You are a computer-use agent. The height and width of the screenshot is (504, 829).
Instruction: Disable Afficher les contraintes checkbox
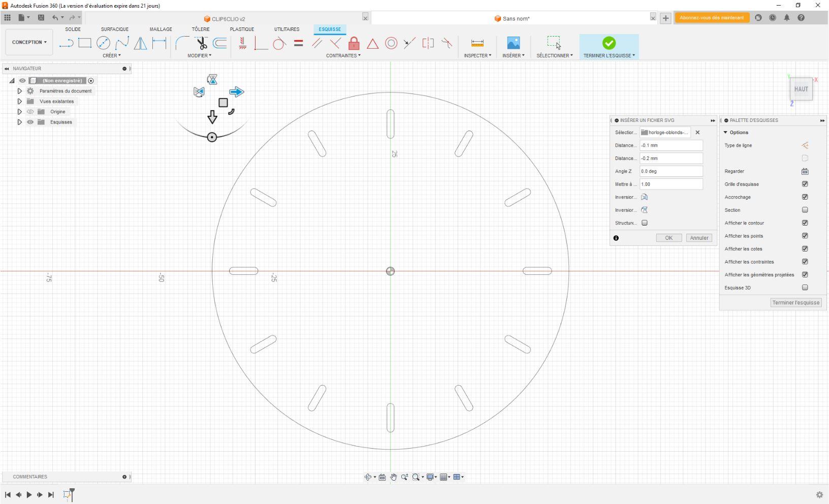[x=805, y=262]
